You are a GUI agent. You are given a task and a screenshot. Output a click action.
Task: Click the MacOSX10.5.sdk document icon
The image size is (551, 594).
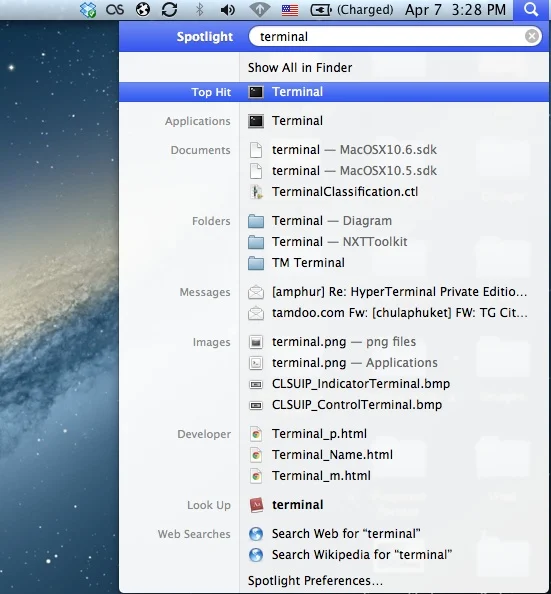point(256,171)
